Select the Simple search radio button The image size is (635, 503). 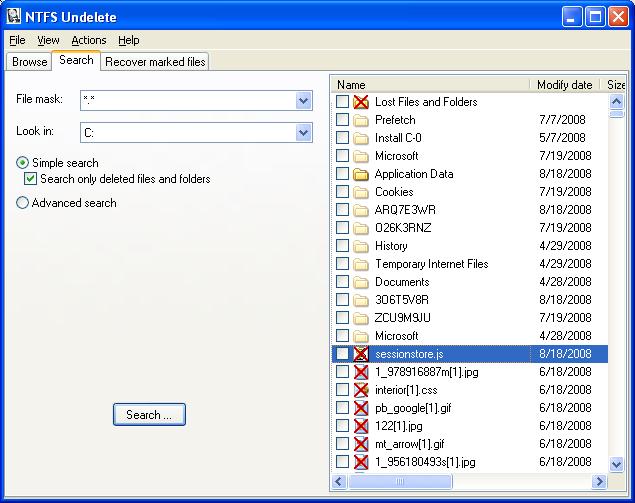point(22,163)
